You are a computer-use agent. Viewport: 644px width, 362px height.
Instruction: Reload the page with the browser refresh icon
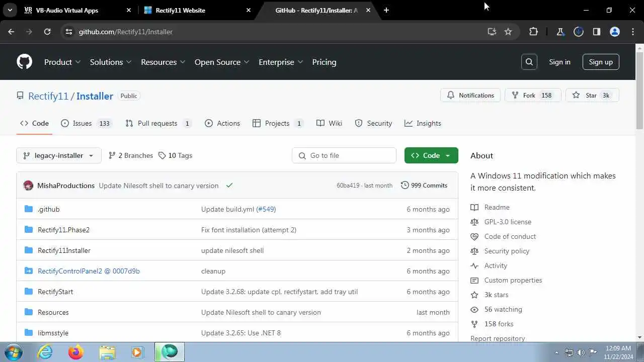(x=47, y=32)
